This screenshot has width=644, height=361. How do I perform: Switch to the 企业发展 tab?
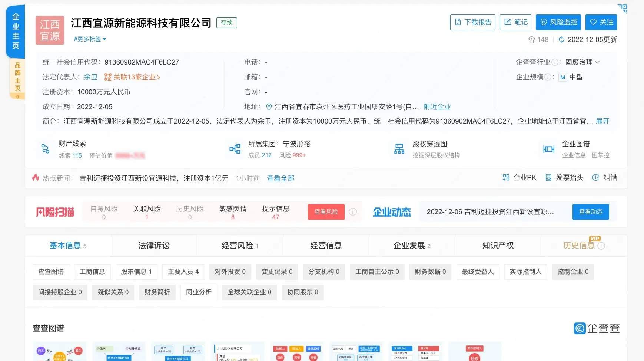412,246
